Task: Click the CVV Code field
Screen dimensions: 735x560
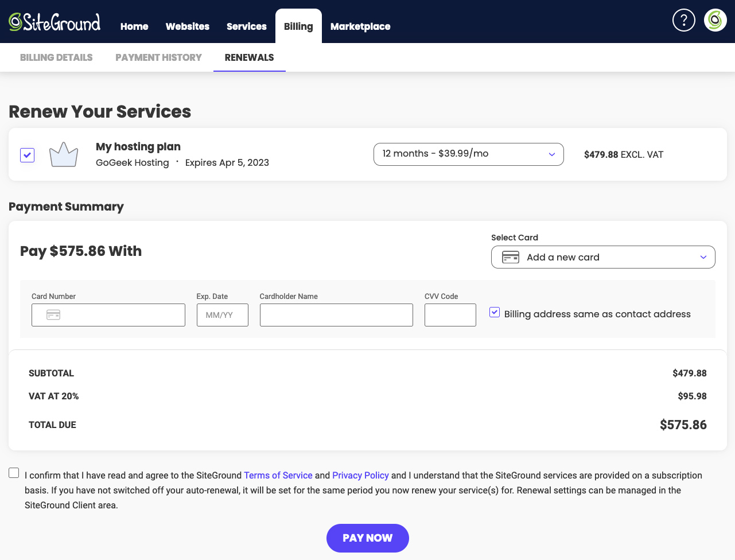Action: (450, 315)
